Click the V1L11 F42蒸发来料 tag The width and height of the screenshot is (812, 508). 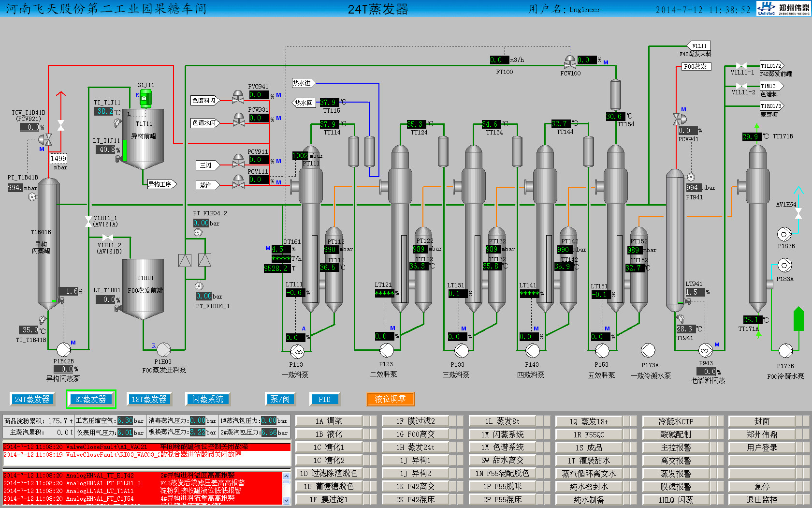(698, 46)
